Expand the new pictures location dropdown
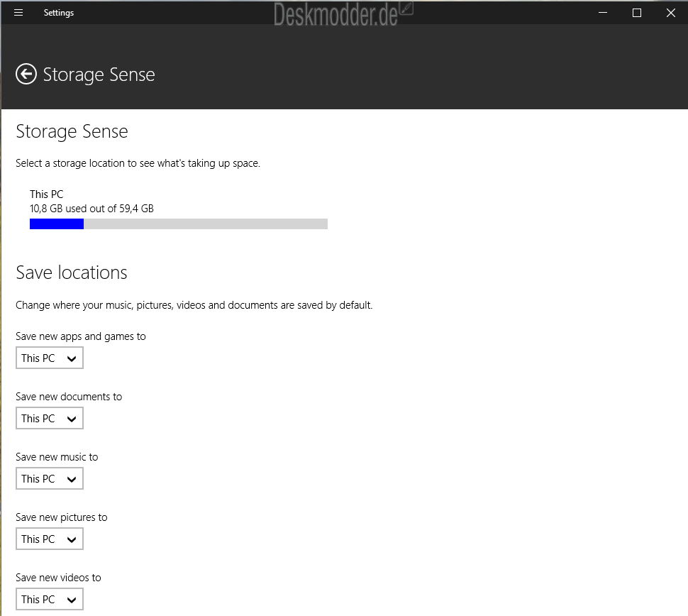 (x=50, y=539)
